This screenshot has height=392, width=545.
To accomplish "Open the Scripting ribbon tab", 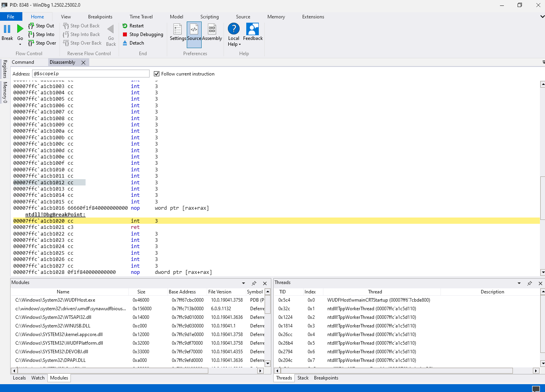I will tap(209, 17).
